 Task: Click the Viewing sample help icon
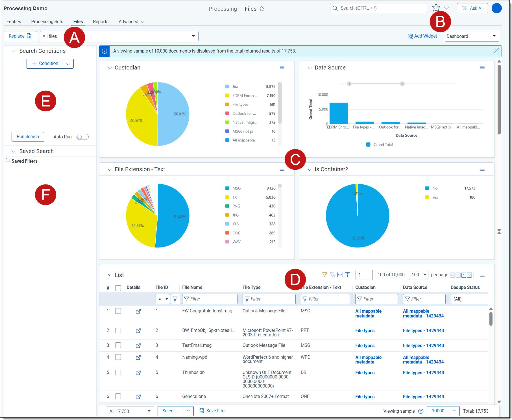pos(421,411)
